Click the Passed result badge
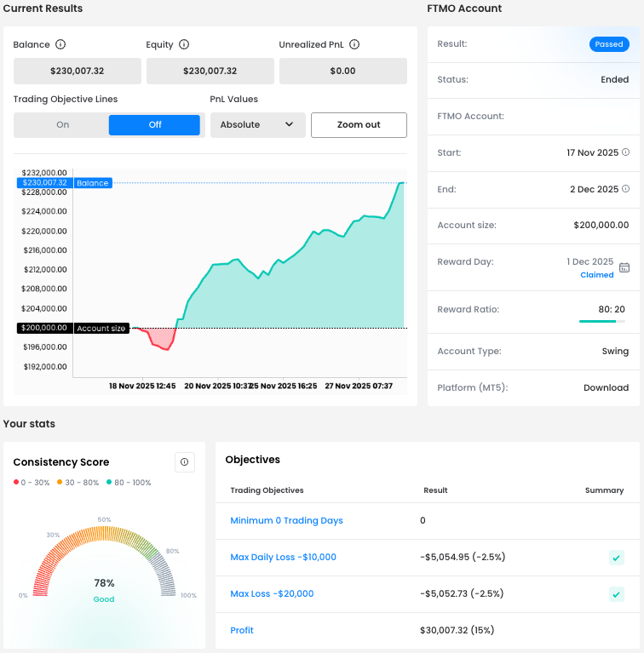Screen dimensions: 644x653 [x=609, y=44]
